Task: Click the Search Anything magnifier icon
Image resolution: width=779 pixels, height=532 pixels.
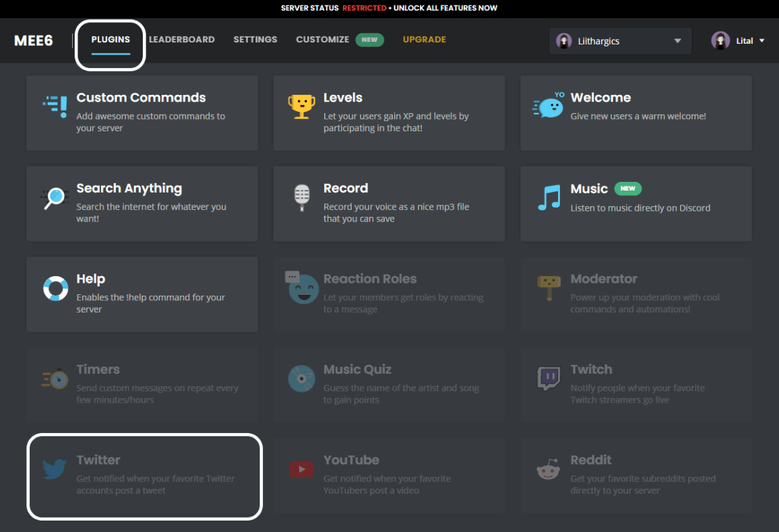Action: (x=54, y=198)
